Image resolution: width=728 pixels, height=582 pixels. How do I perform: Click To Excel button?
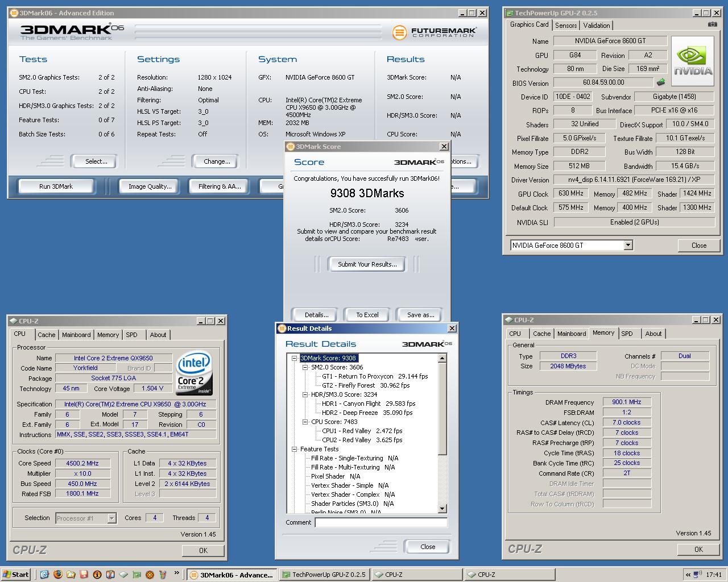click(367, 315)
